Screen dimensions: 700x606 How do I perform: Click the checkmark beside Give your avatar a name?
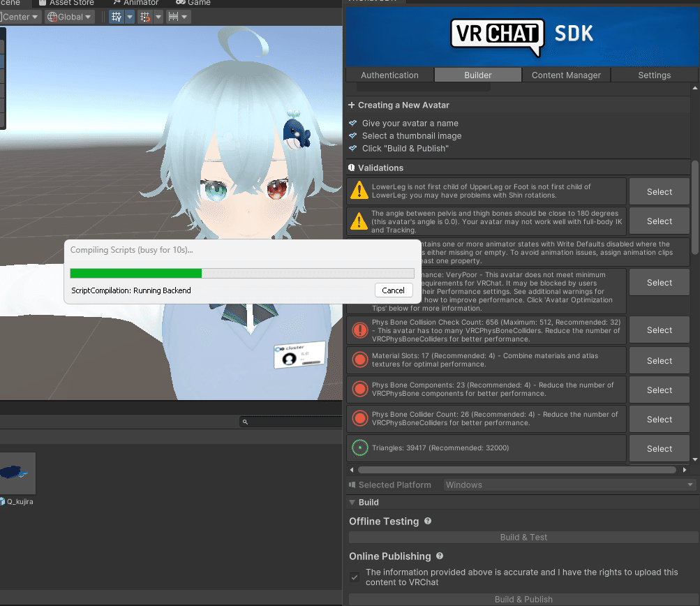pos(352,123)
